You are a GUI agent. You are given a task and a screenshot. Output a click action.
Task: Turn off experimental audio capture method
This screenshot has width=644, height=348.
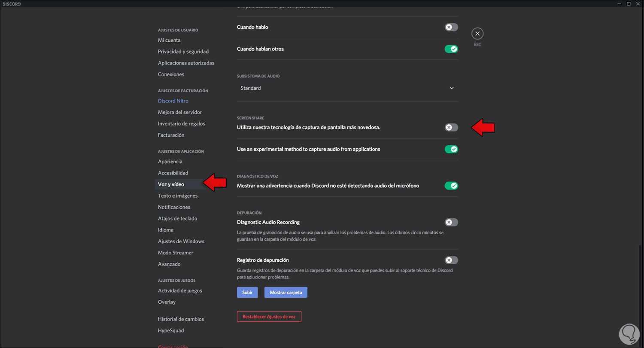(x=451, y=150)
